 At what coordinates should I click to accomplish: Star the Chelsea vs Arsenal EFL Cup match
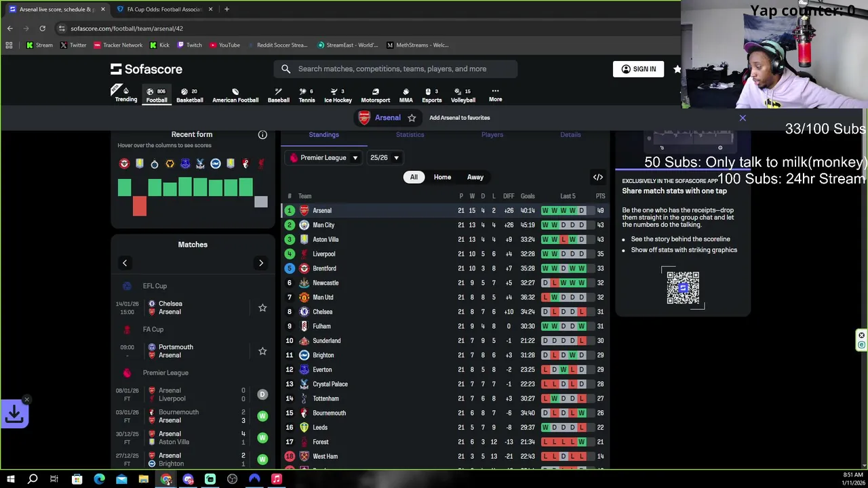pos(262,308)
